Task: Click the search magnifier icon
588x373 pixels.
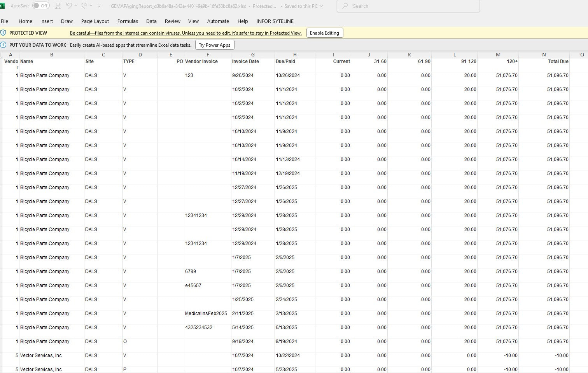Action: [345, 6]
